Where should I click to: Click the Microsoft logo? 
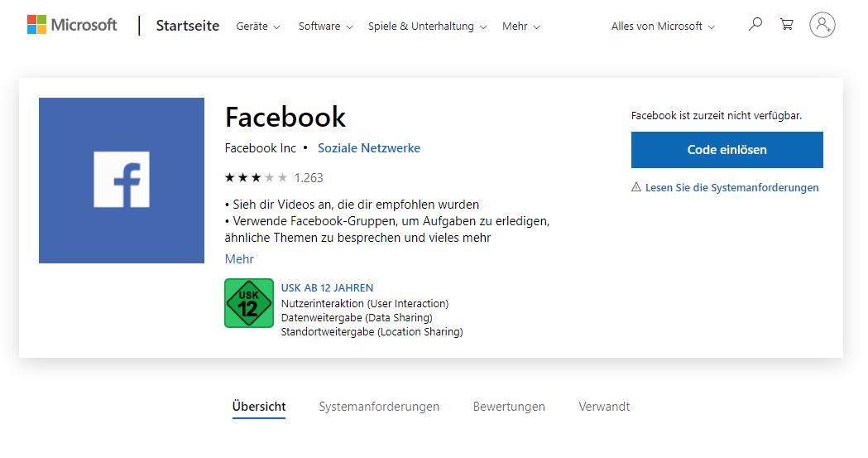[x=72, y=25]
